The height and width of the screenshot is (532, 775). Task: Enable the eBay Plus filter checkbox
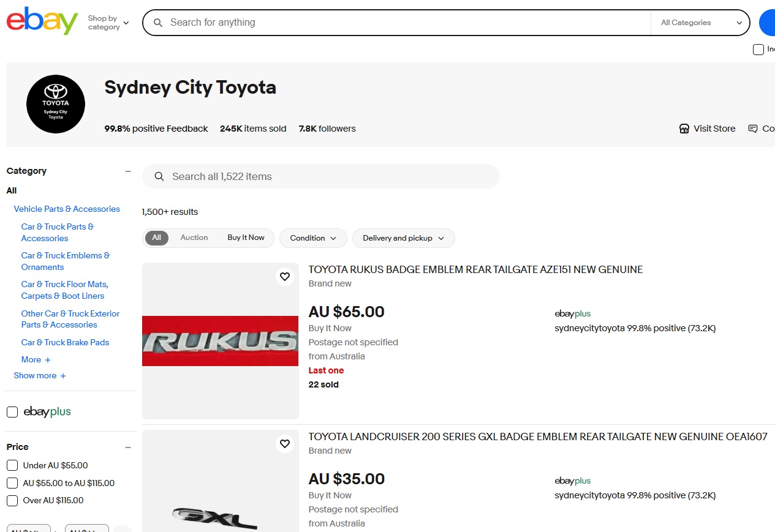pos(12,412)
